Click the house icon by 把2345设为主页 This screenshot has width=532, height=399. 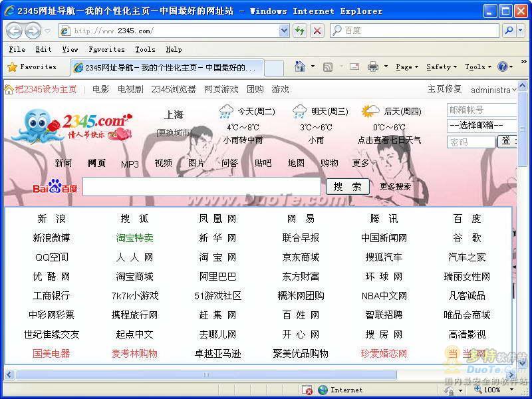pyautogui.click(x=9, y=90)
